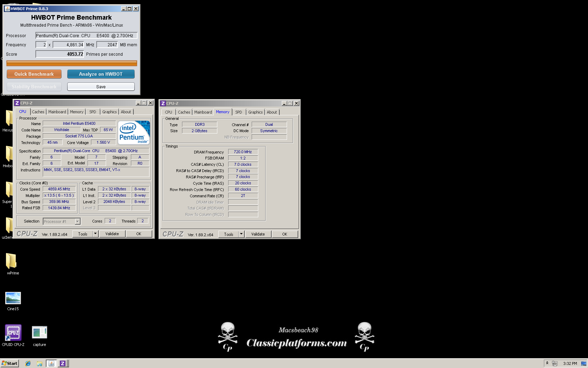Screen dimensions: 588x368
Task: Open the wPrime desktop folder
Action: (x=13, y=263)
